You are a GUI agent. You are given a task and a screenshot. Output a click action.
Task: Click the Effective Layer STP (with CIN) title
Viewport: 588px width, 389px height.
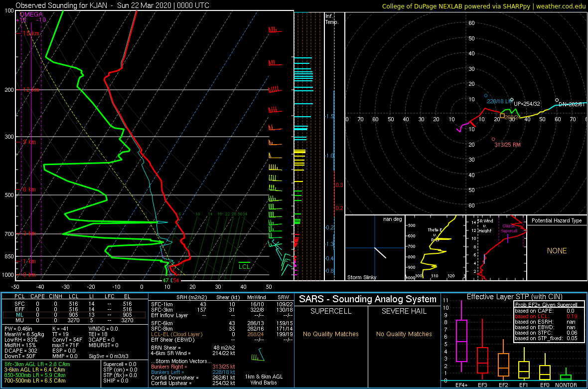coord(514,297)
